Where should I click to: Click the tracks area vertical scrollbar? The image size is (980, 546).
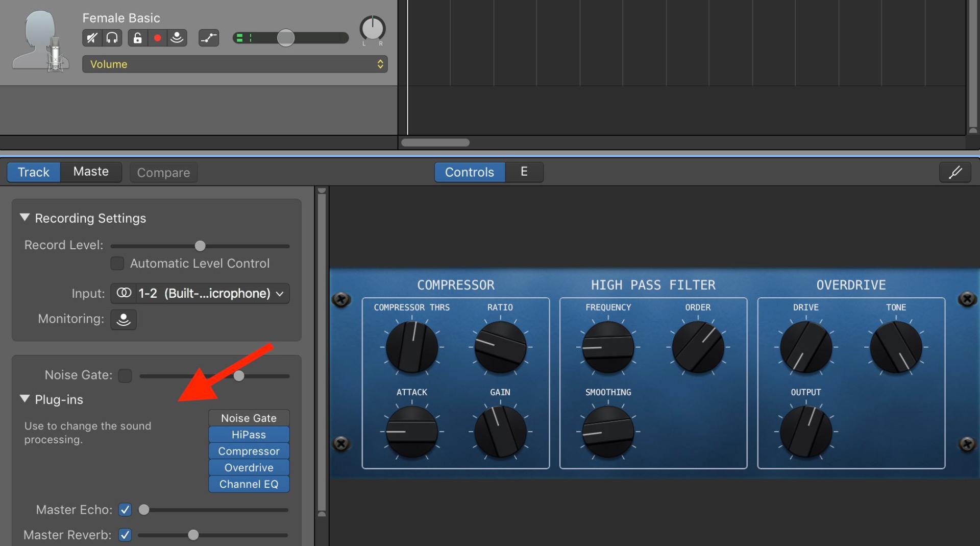click(973, 64)
